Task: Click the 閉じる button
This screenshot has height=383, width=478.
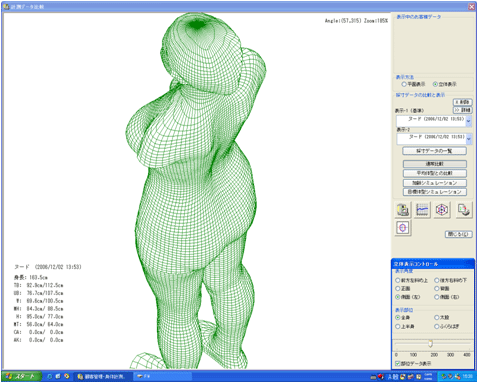Action: (459, 234)
